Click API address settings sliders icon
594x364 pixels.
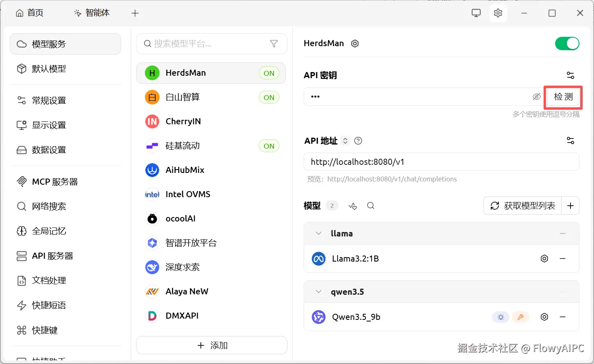click(571, 140)
